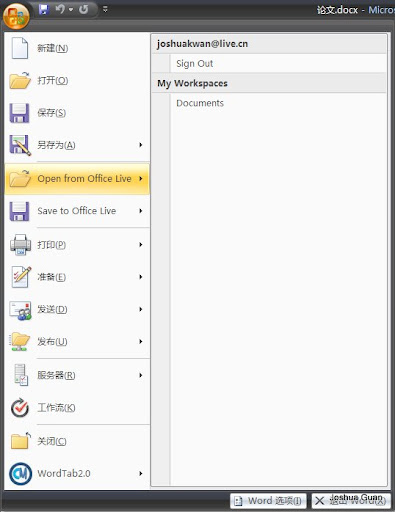Click the 工作流(K) checkmark icon
Image resolution: width=395 pixels, height=512 pixels.
[20, 408]
